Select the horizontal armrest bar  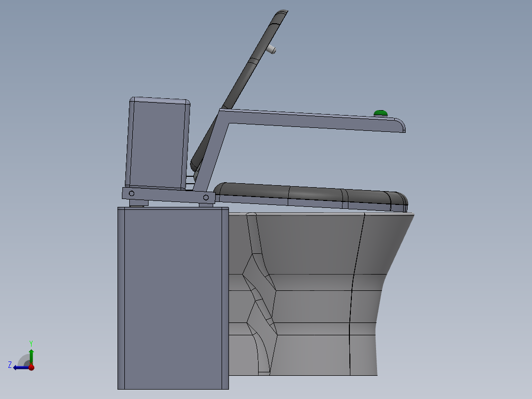(312, 120)
